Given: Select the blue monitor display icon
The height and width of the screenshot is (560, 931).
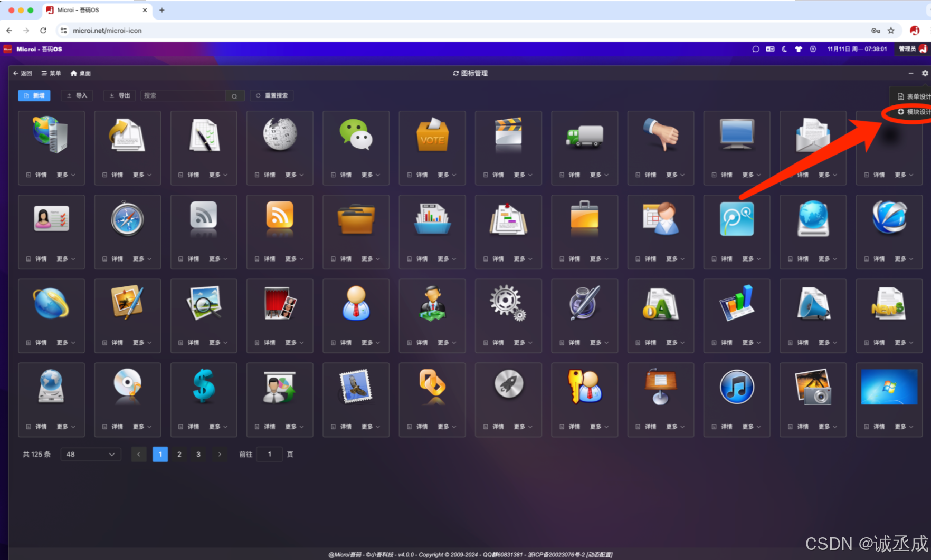Looking at the screenshot, I should [737, 134].
